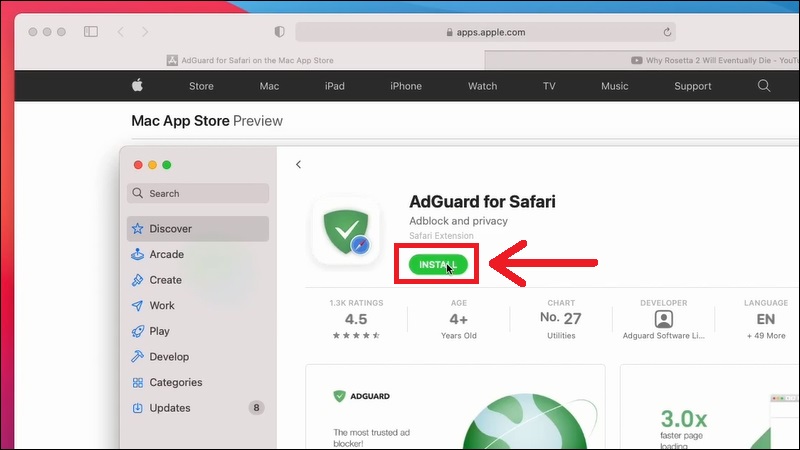Click the Updates download icon
Image resolution: width=800 pixels, height=450 pixels.
[x=137, y=408]
